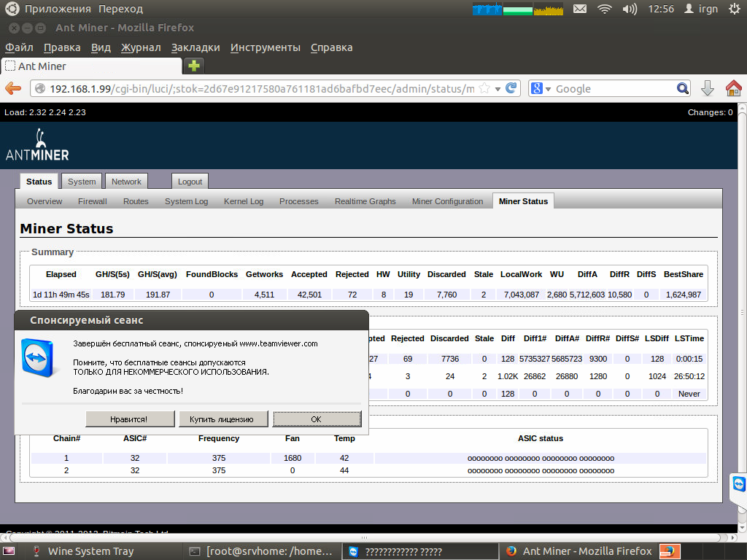Confirm the TeamViewer dialog with OK
The image size is (747, 560).
click(x=317, y=419)
